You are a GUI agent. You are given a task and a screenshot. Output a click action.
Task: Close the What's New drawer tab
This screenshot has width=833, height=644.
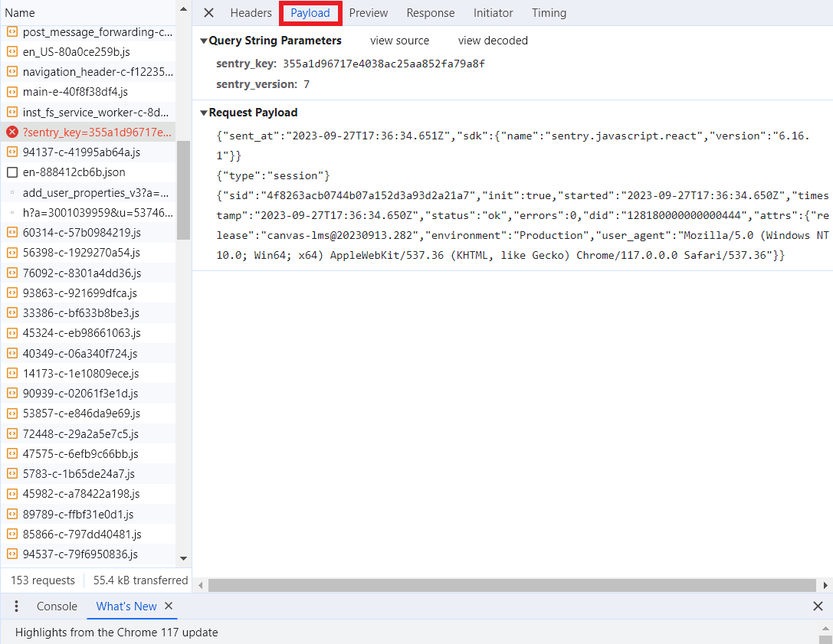[168, 606]
